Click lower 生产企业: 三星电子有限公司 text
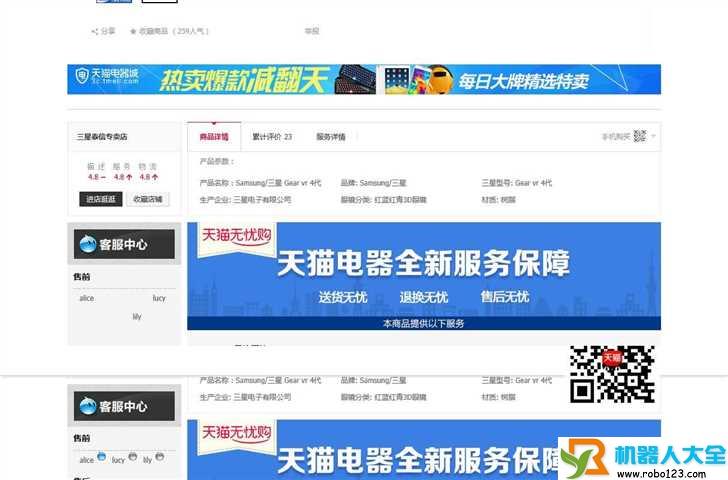 [x=246, y=397]
